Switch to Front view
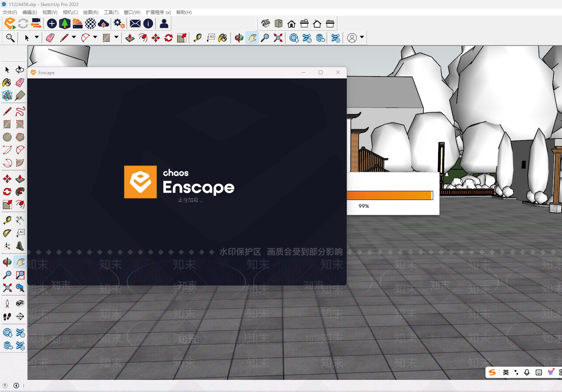The height and width of the screenshot is (392, 562). pos(292,24)
